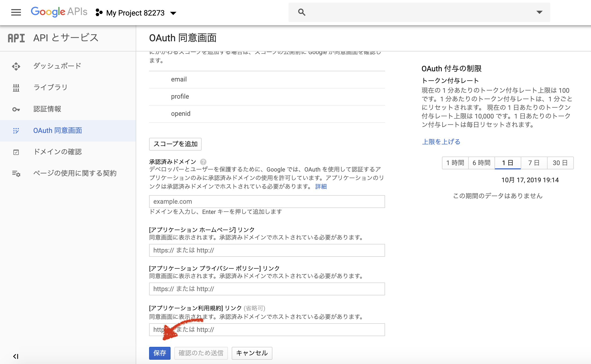The width and height of the screenshot is (591, 364).
Task: Open ページの使用に関する契約 in sidebar
Action: tap(16, 173)
